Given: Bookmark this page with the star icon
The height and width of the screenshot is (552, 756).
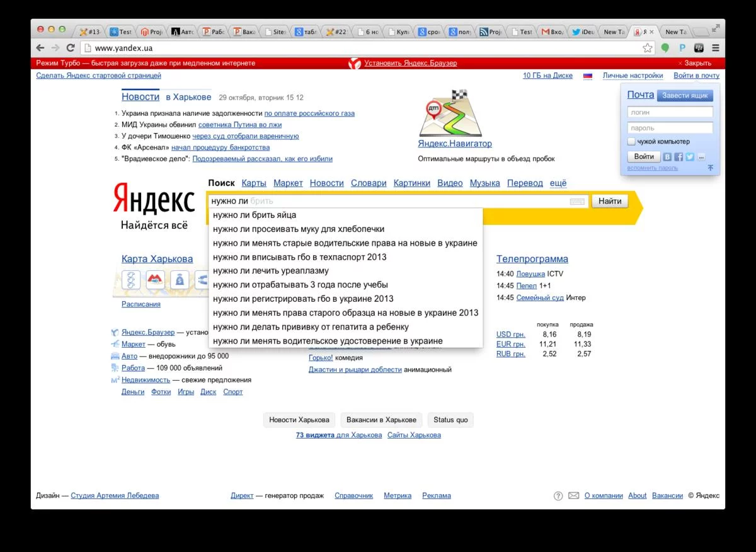Looking at the screenshot, I should pyautogui.click(x=648, y=48).
